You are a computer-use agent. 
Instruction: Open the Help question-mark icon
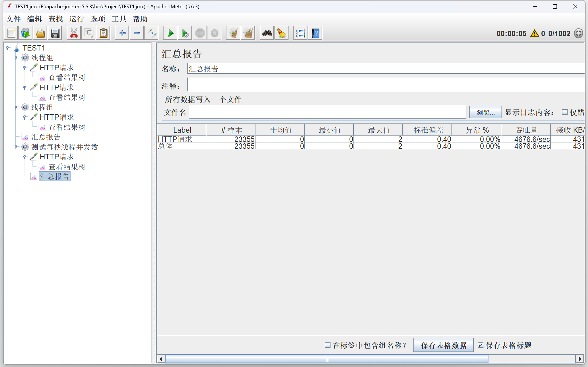click(315, 33)
